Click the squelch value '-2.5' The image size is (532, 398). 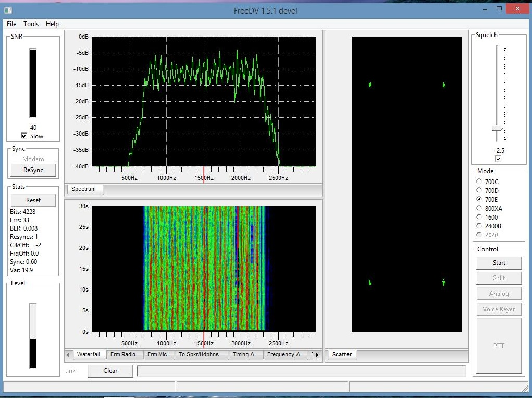click(499, 151)
